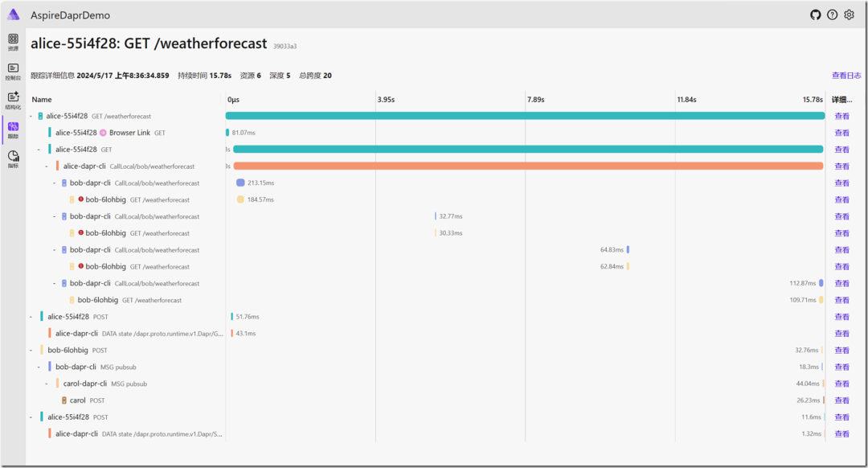Collapse the alice-55i4f28 POST 51.76ms span
868x468 pixels.
pyautogui.click(x=31, y=317)
